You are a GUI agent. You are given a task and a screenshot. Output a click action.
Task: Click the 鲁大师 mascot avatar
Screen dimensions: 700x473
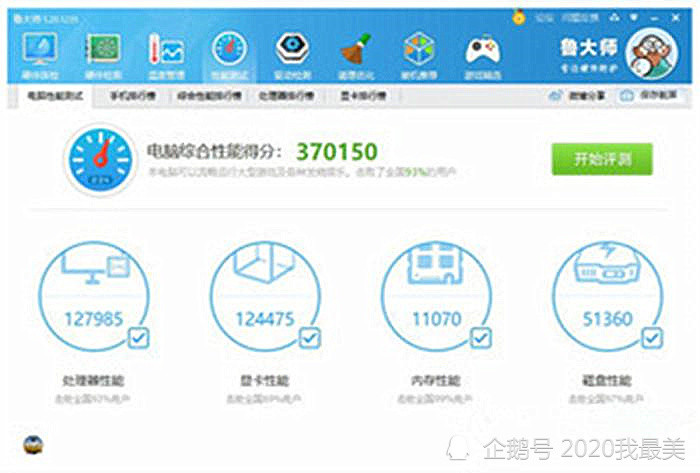652,54
